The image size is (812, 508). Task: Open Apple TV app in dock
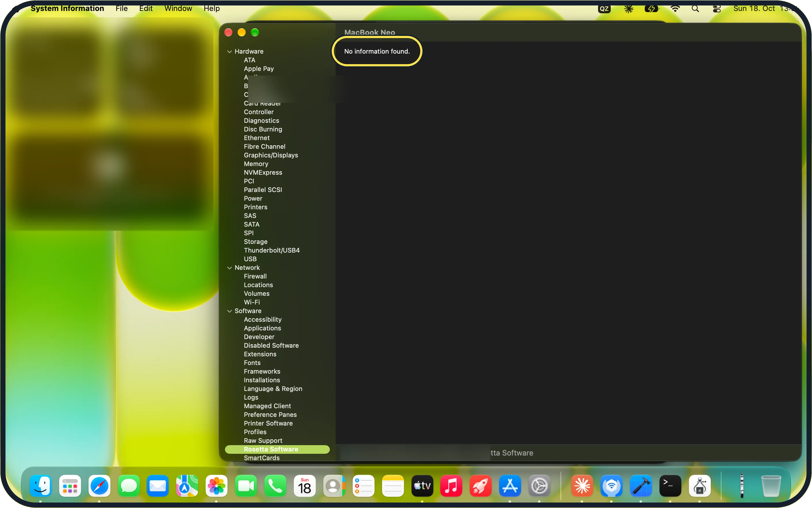coord(422,486)
